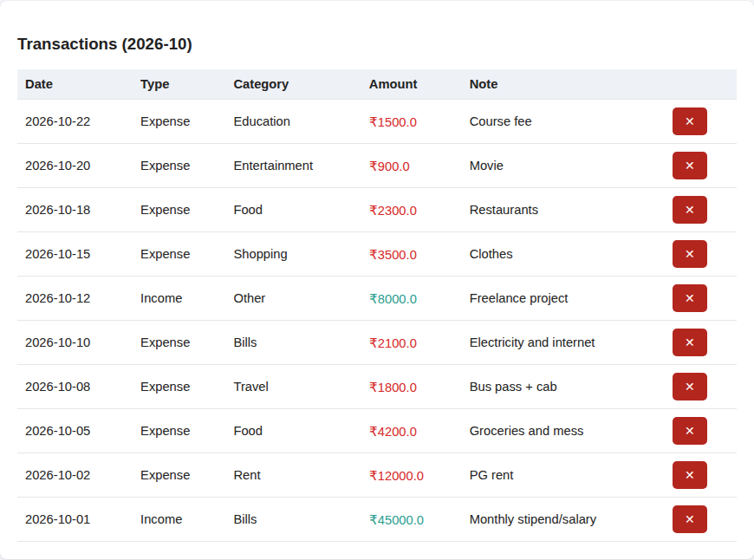Click the Monthly stipend/salary note
Viewport: 754px width, 560px height.
tap(533, 520)
